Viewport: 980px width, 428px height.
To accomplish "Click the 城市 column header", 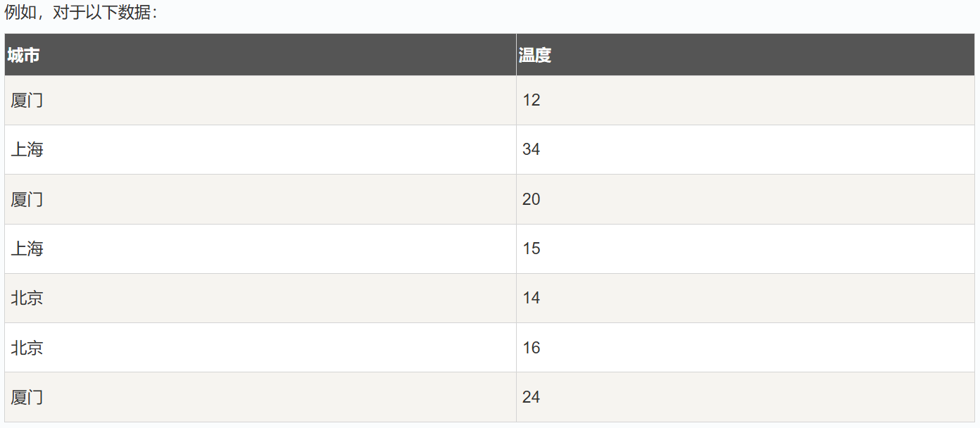I will (260, 55).
